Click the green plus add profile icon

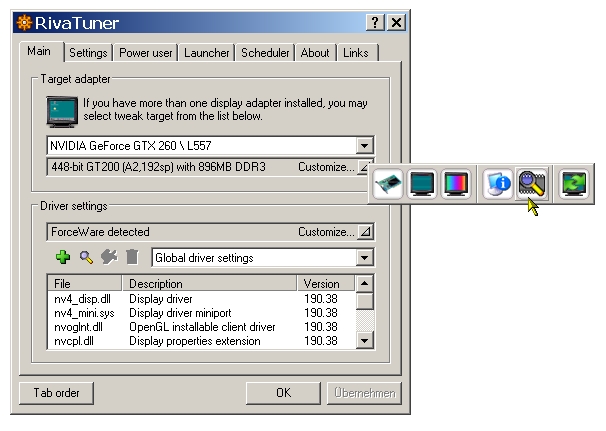point(63,257)
